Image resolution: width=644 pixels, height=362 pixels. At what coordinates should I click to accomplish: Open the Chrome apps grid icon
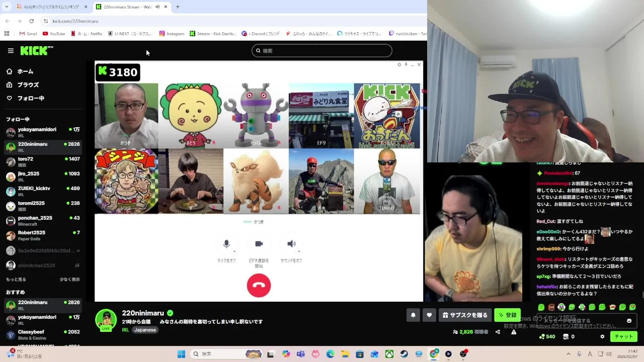click(7, 34)
